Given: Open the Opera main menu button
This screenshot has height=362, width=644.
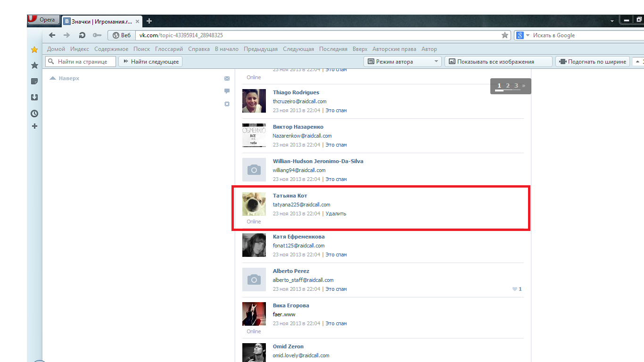Looking at the screenshot, I should 44,20.
